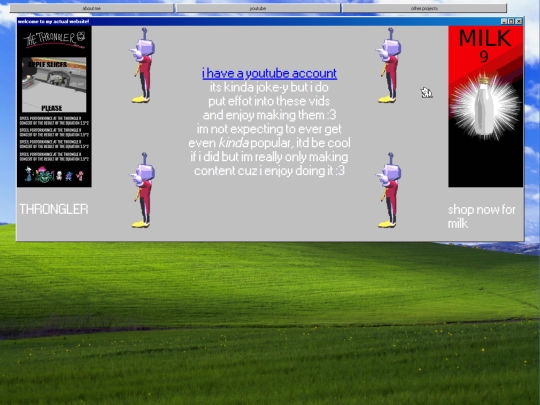Viewport: 540px width, 405px height.
Task: Click the line 'and enjoy making them :3'
Action: click(x=269, y=115)
